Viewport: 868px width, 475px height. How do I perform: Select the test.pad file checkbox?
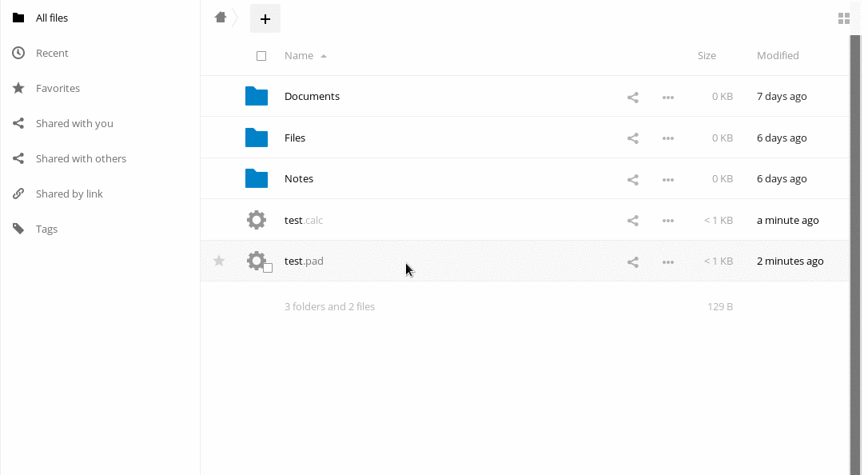coord(268,268)
